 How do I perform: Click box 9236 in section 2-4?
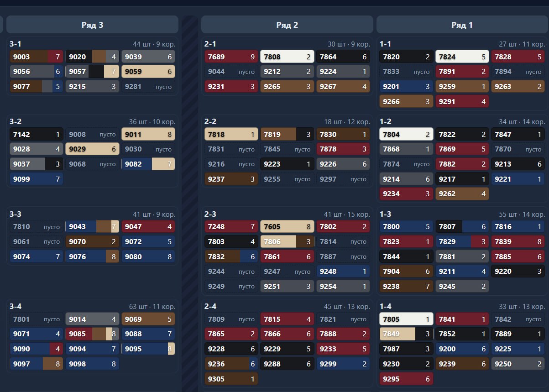click(231, 364)
